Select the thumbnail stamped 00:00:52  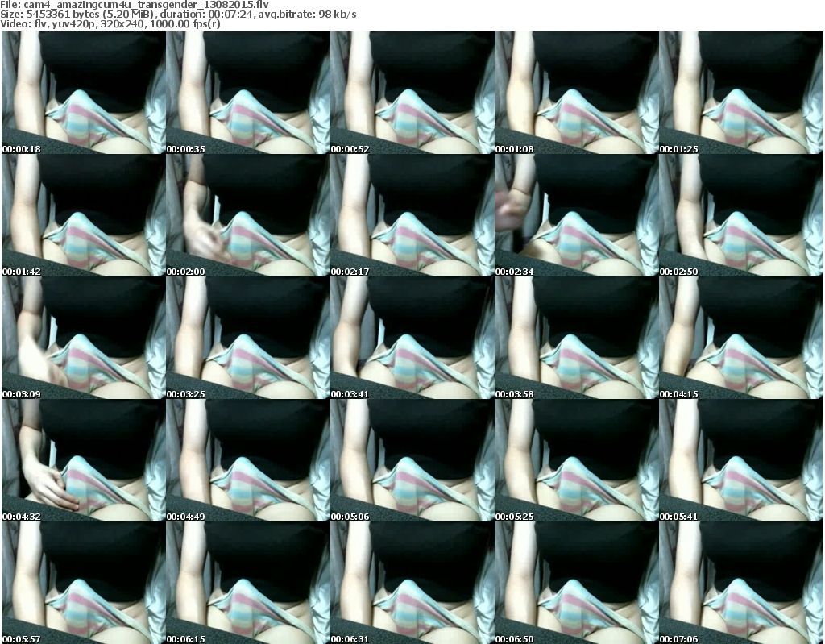(412, 93)
